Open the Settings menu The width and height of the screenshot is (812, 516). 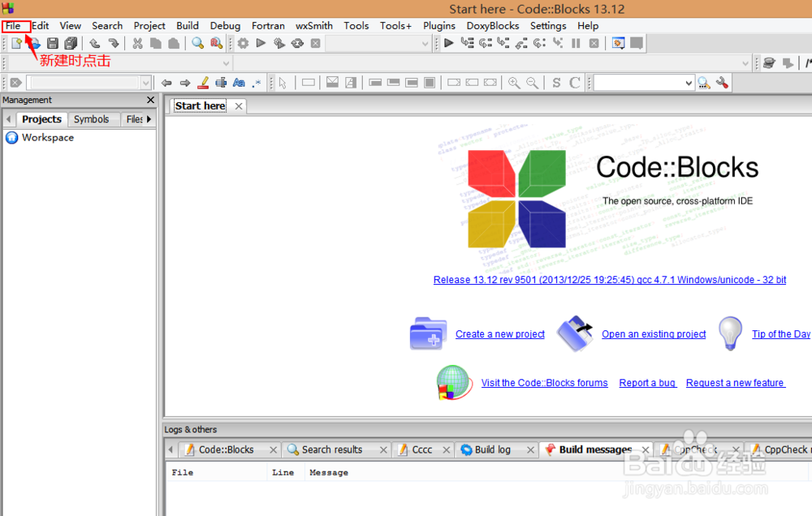(548, 26)
